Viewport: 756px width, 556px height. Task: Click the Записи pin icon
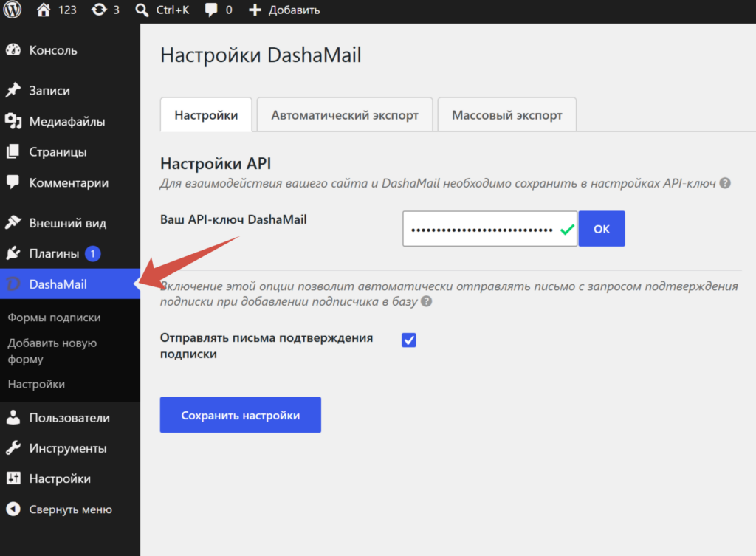(13, 90)
